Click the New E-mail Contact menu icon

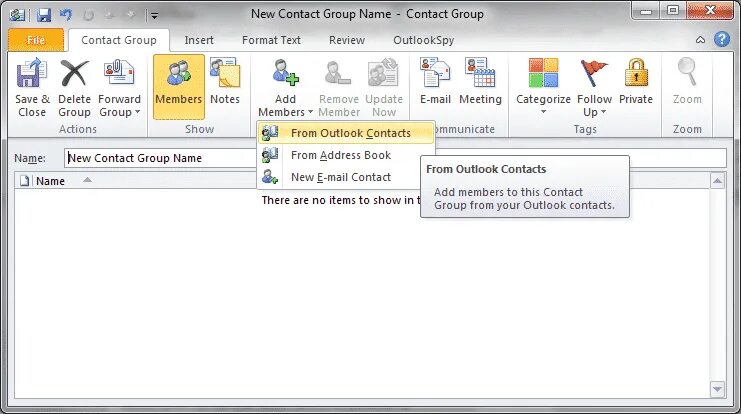[x=270, y=177]
